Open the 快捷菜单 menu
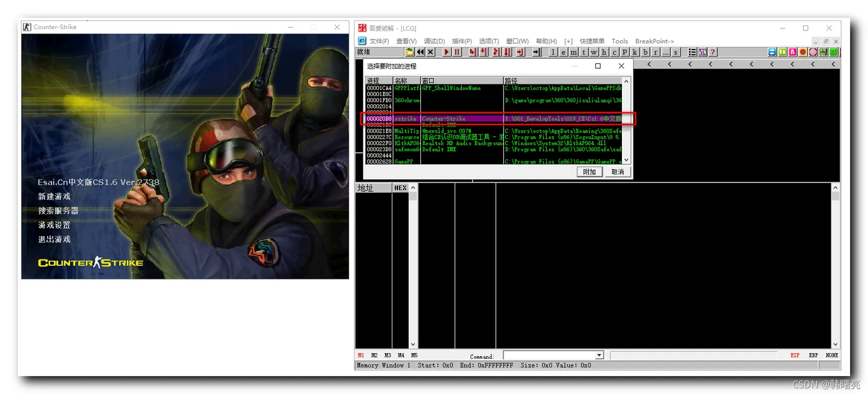This screenshot has width=868, height=394. (592, 42)
